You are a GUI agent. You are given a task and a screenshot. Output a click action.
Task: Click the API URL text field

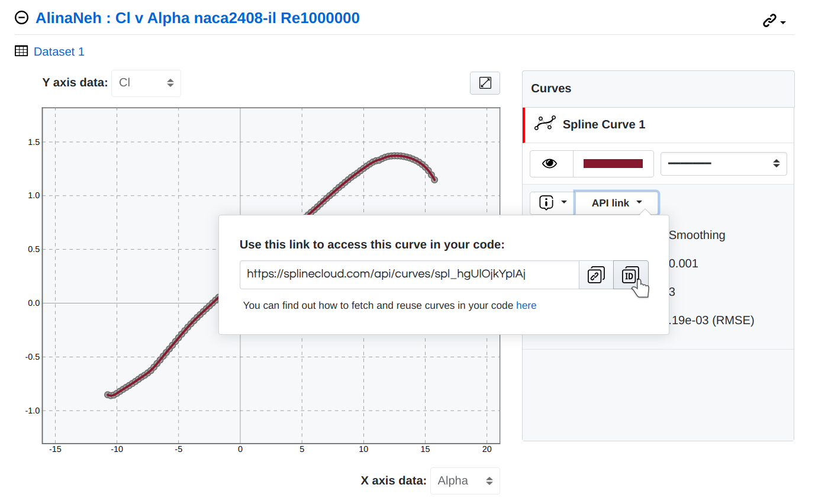[x=409, y=274]
